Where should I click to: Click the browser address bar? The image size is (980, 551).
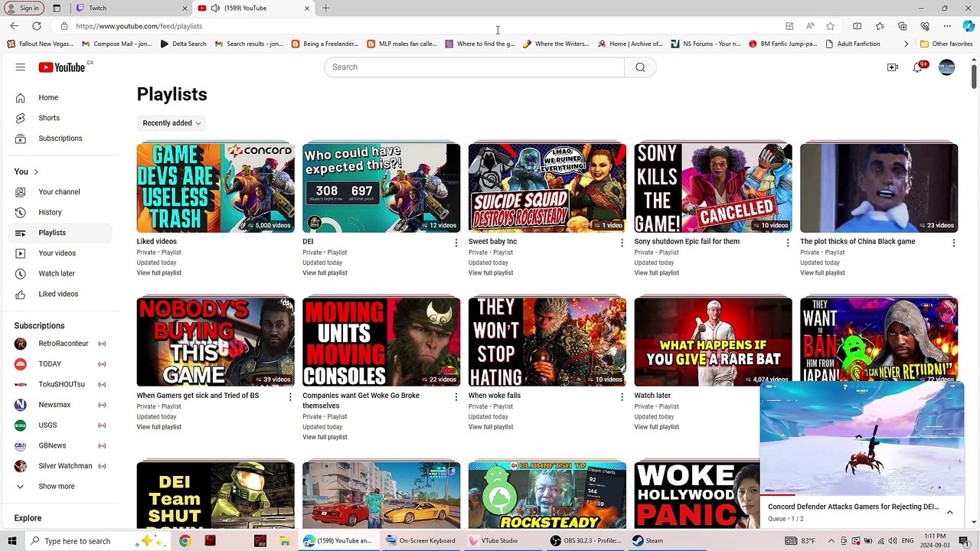point(421,26)
